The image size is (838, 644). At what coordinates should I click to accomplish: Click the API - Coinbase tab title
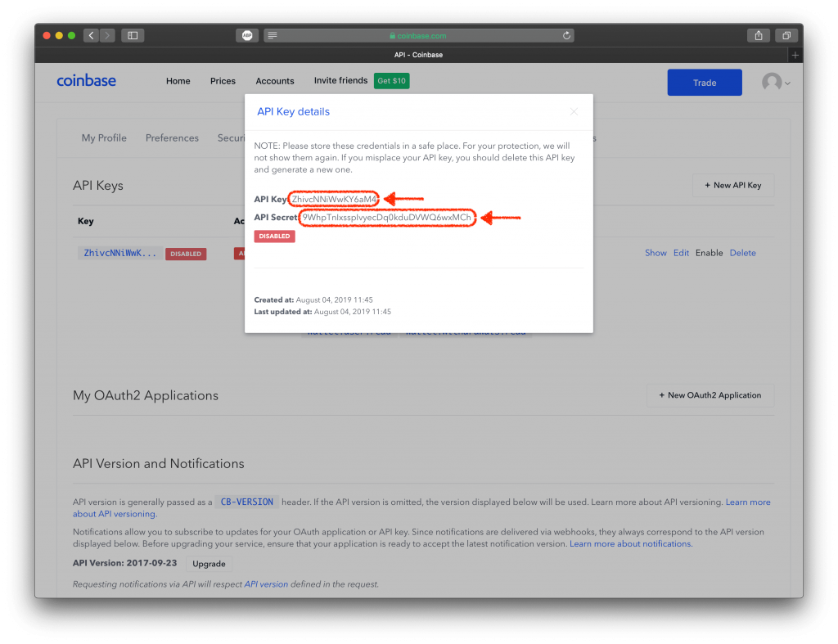tap(418, 55)
